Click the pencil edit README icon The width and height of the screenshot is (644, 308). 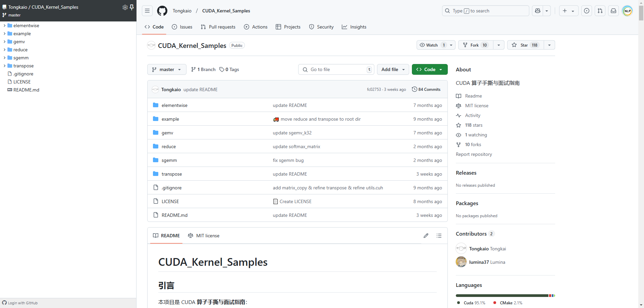(426, 236)
